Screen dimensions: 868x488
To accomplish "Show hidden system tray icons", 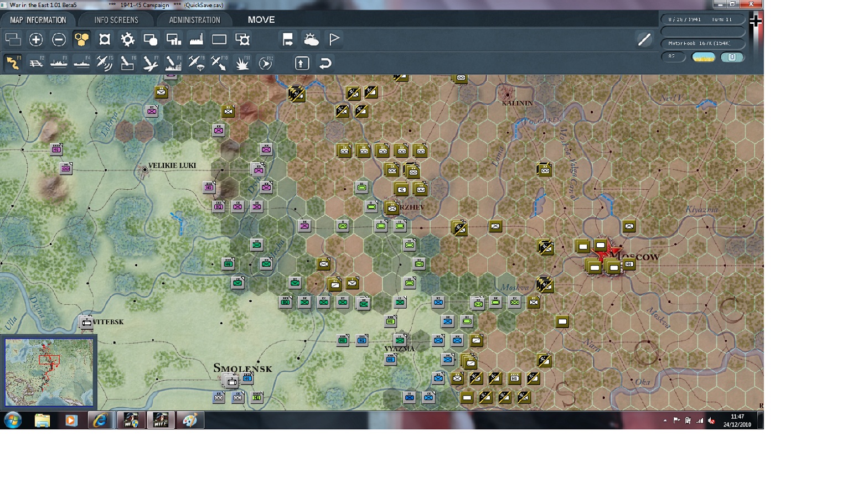I will 665,420.
